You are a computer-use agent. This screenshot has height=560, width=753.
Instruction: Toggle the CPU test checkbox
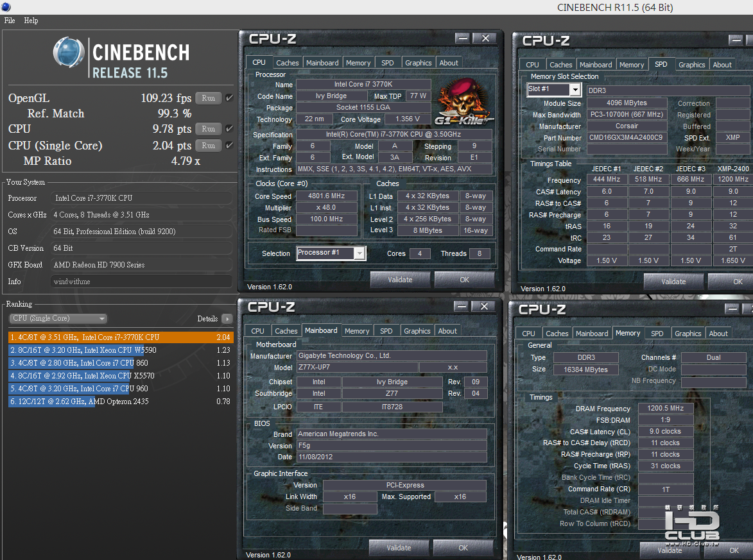[230, 128]
